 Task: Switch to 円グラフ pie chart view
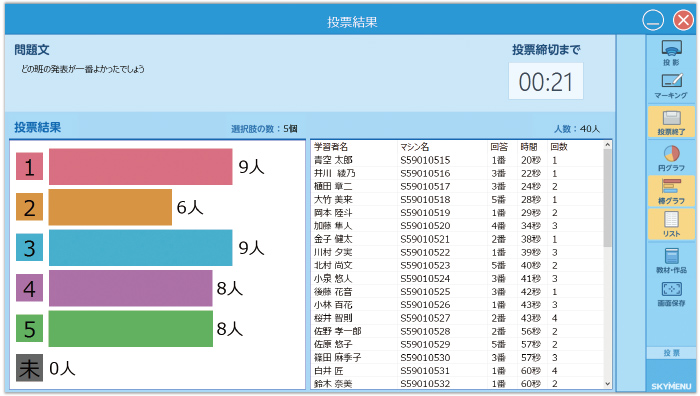pyautogui.click(x=671, y=158)
